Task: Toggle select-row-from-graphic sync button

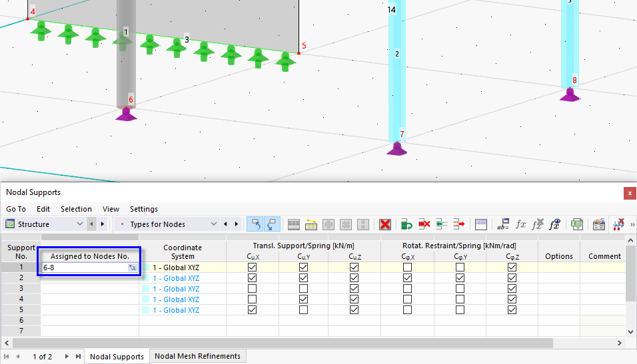Action: [x=272, y=224]
